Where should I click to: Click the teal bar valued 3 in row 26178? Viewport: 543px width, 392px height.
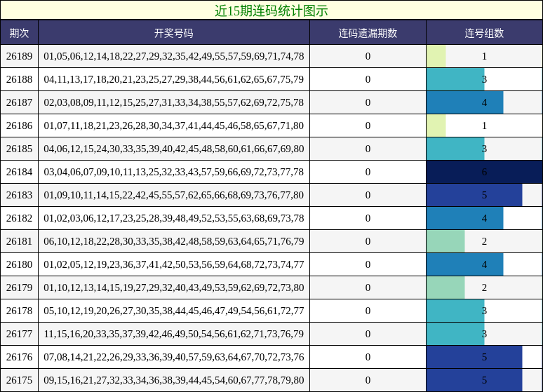point(455,311)
